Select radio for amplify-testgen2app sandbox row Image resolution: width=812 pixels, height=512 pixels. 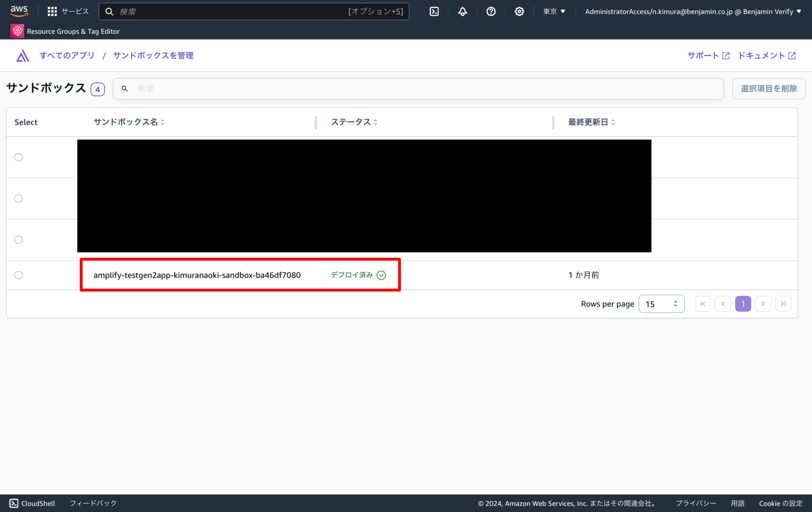[18, 275]
